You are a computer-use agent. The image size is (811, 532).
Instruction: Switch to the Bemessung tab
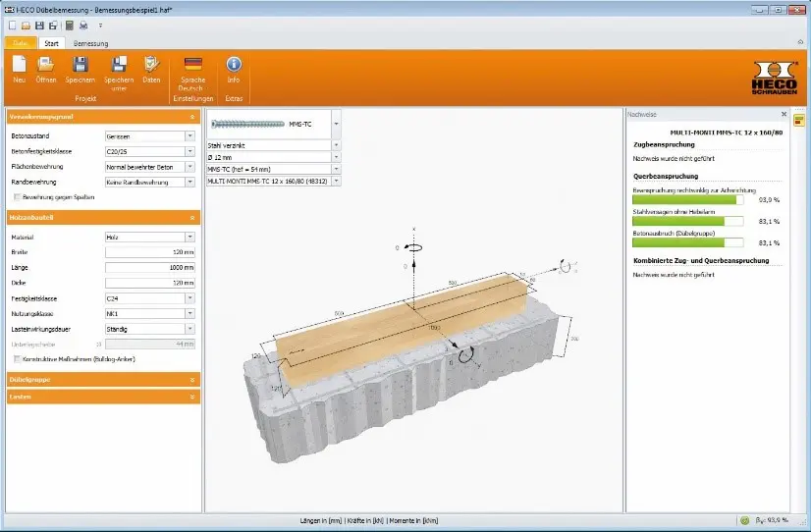[91, 43]
